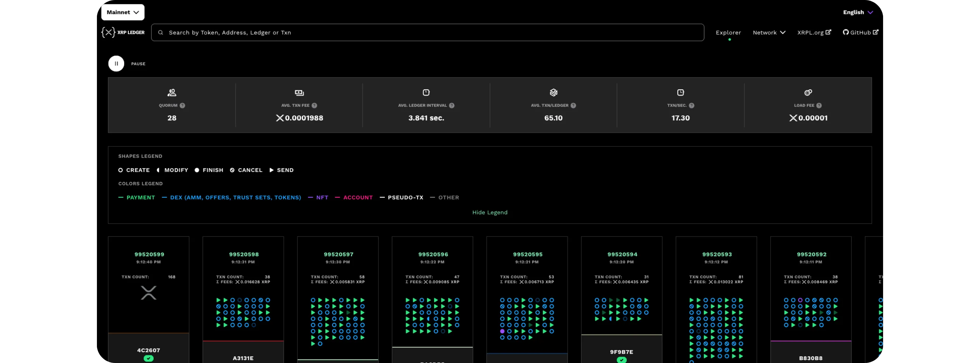Pause the live ledger stream
Image resolution: width=980 pixels, height=363 pixels.
(x=116, y=63)
